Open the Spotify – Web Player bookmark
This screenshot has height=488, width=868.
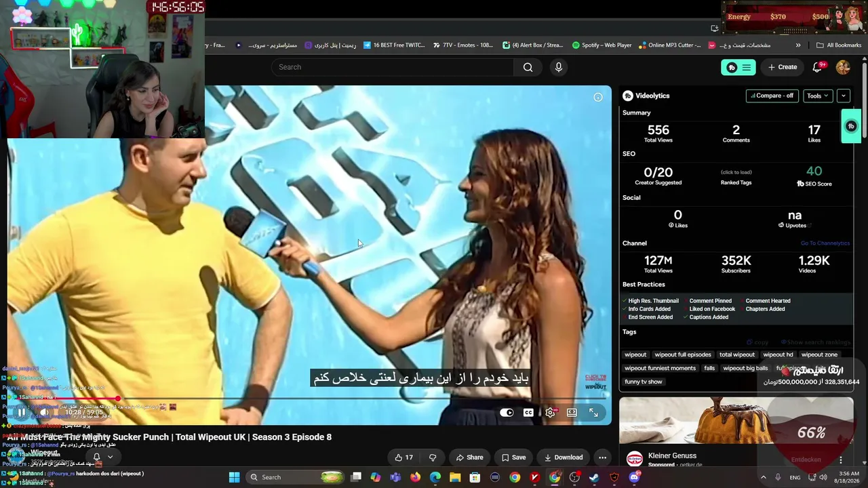coord(601,45)
